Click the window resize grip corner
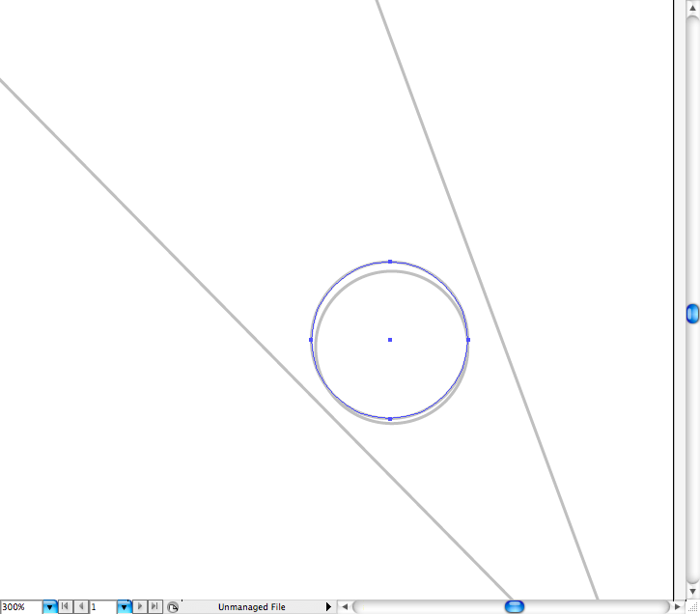The width and height of the screenshot is (700, 614). pyautogui.click(x=692, y=606)
